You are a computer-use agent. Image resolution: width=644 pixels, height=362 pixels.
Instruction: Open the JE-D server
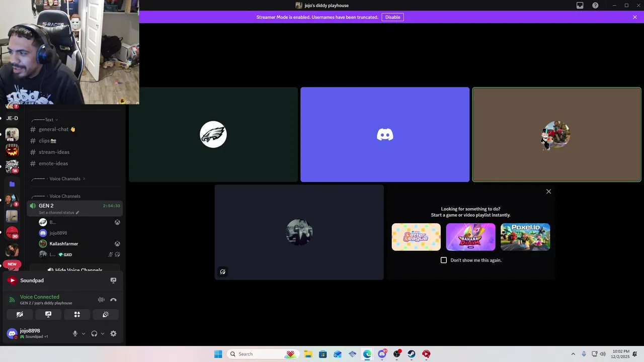(x=12, y=118)
